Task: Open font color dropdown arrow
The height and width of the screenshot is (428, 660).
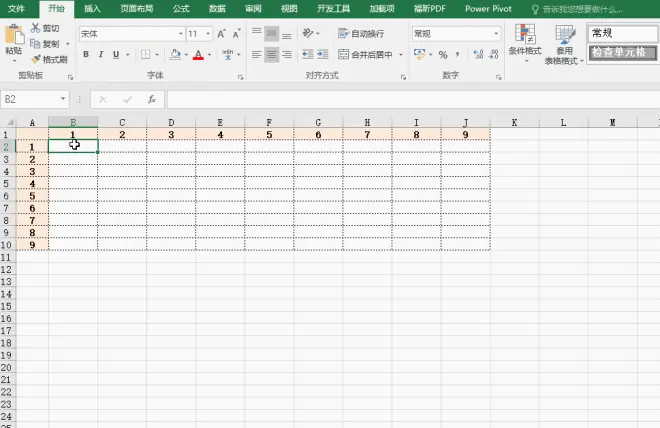Action: (x=209, y=55)
